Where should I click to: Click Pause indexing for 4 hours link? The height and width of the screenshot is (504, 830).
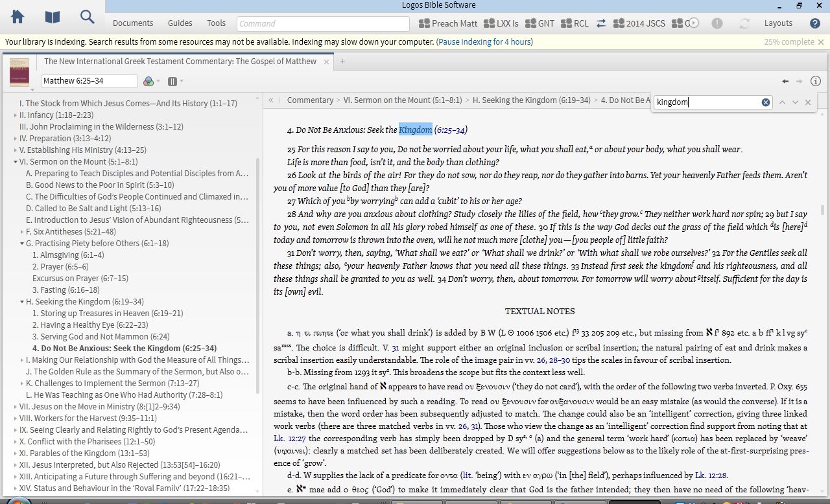[485, 42]
